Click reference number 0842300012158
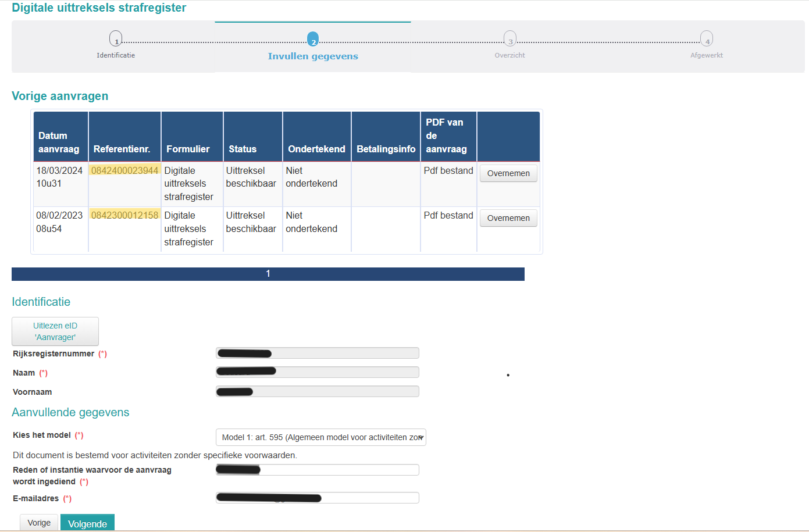This screenshot has height=532, width=809. 124,215
